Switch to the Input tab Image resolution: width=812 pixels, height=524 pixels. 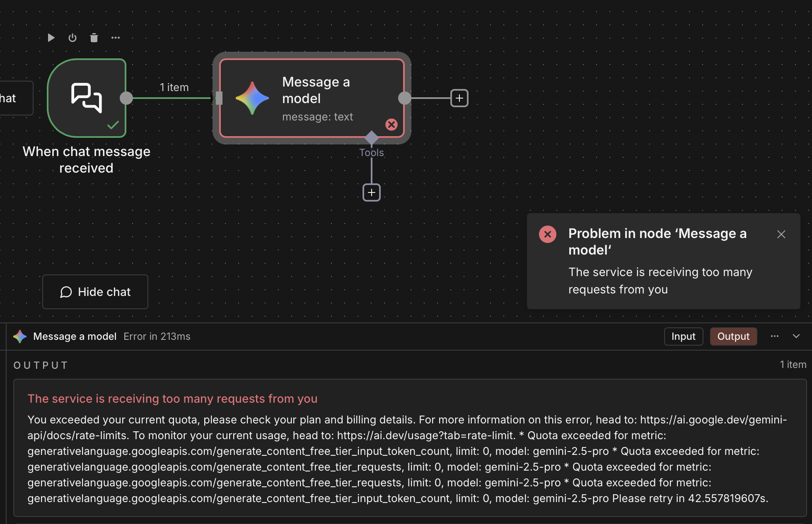683,337
